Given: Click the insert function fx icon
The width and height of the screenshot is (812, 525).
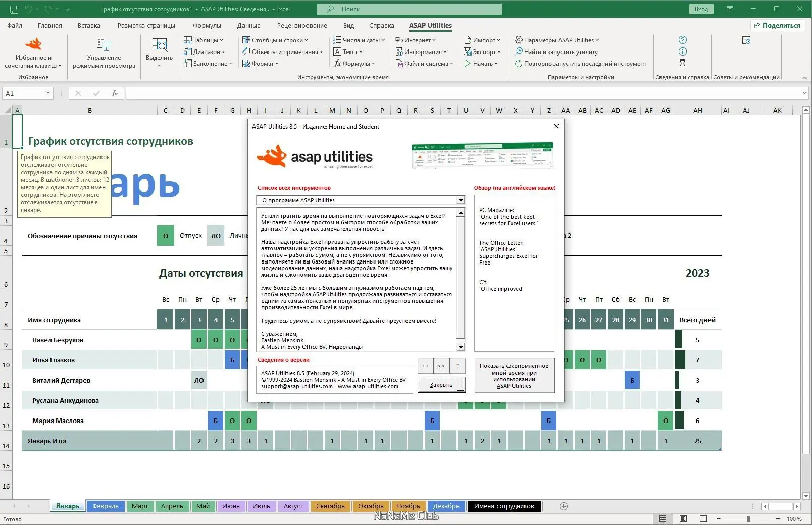Looking at the screenshot, I should tap(115, 93).
